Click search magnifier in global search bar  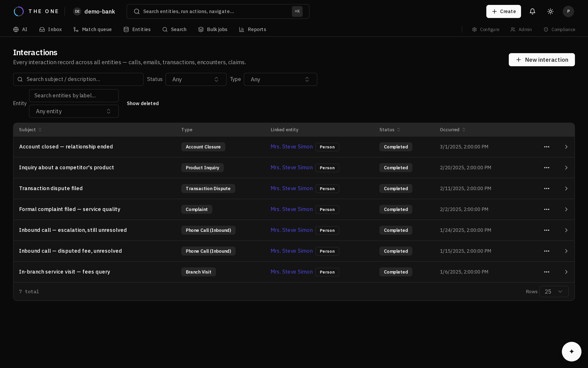(137, 11)
